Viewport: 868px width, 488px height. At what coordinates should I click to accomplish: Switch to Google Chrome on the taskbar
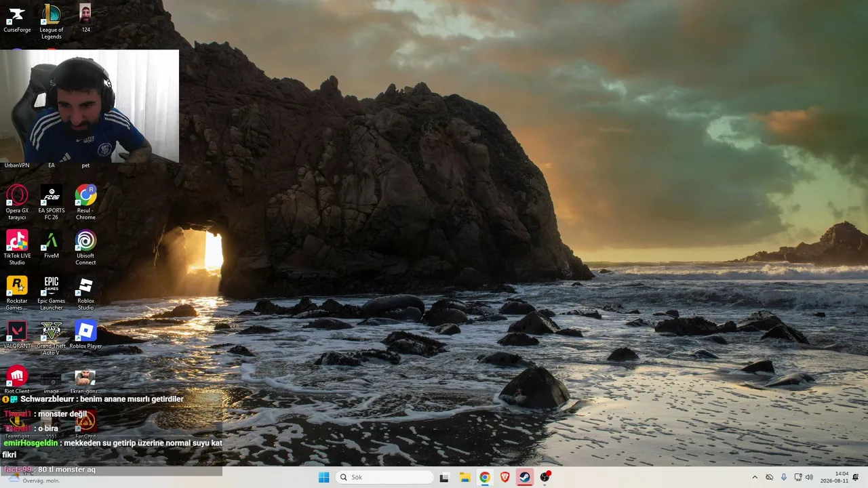[485, 477]
